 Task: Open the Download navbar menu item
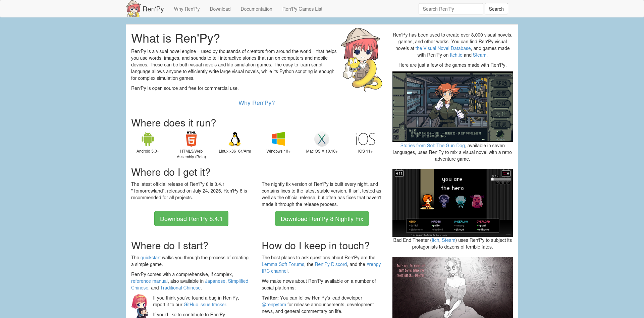[x=220, y=9]
